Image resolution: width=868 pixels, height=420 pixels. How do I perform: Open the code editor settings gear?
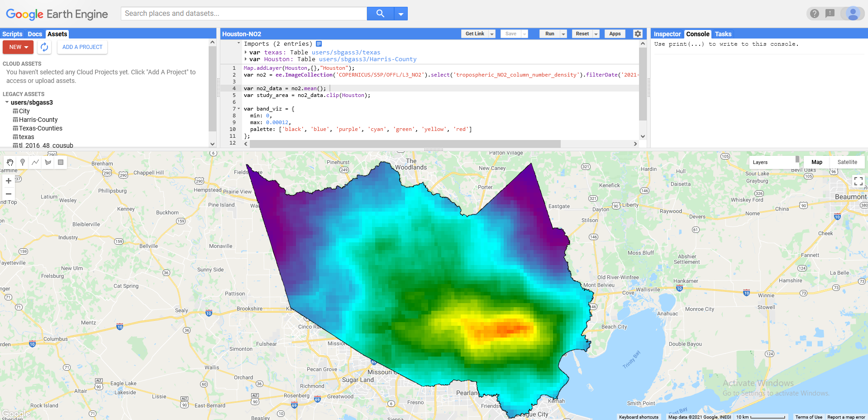coord(638,34)
